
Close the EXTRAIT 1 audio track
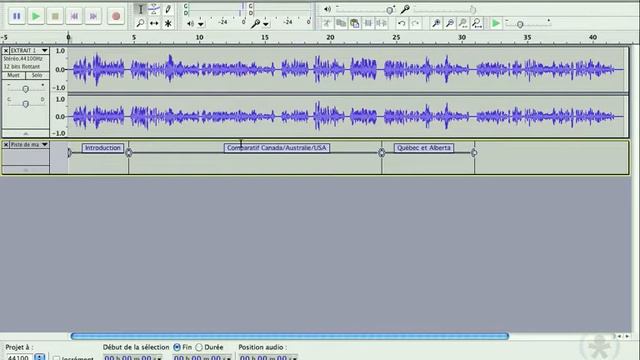tap(6, 51)
